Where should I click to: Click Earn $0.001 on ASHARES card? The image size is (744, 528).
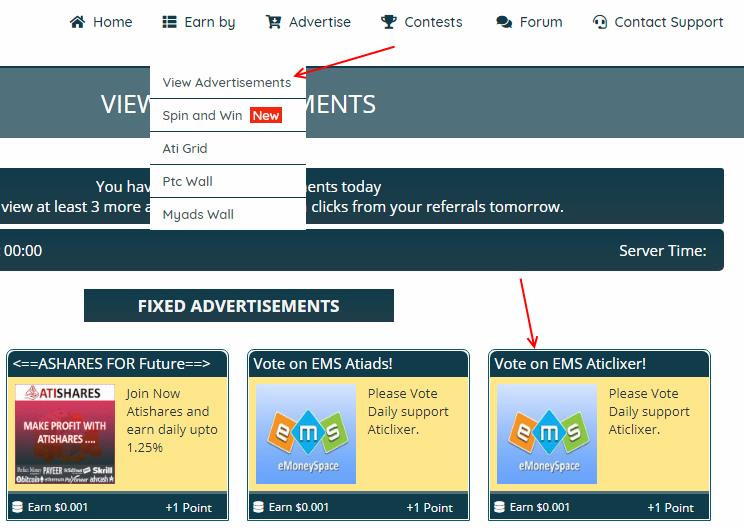pyautogui.click(x=58, y=507)
